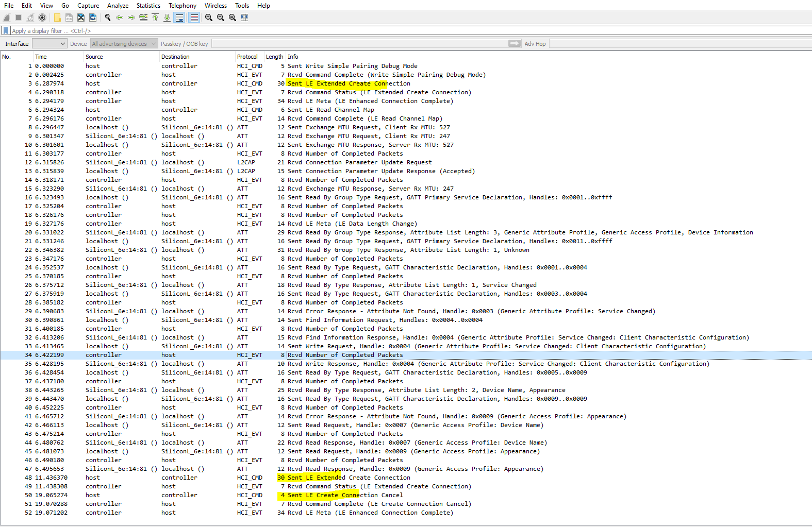
Task: Sort by the No. column header
Action: pos(16,57)
